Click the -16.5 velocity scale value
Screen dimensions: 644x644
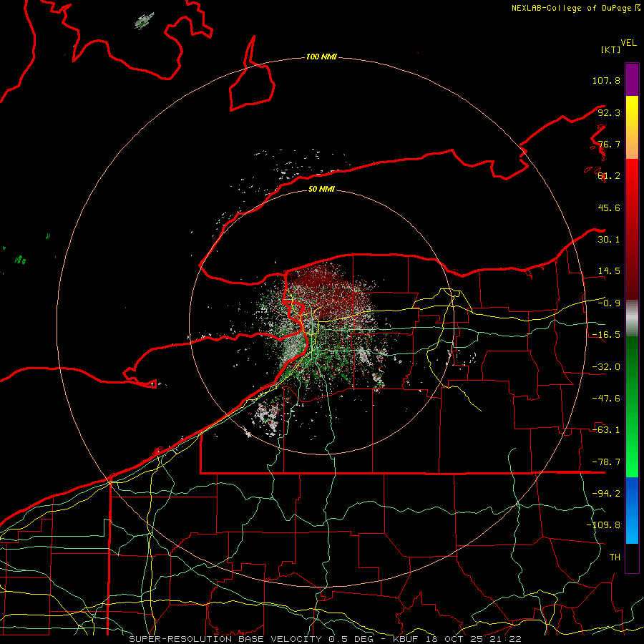point(606,335)
